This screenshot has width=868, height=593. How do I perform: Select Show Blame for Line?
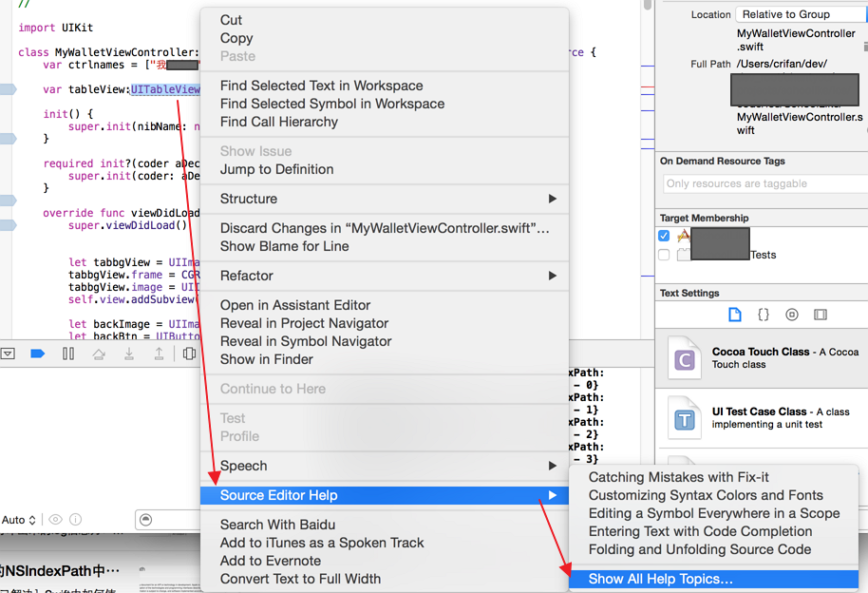(x=385, y=246)
